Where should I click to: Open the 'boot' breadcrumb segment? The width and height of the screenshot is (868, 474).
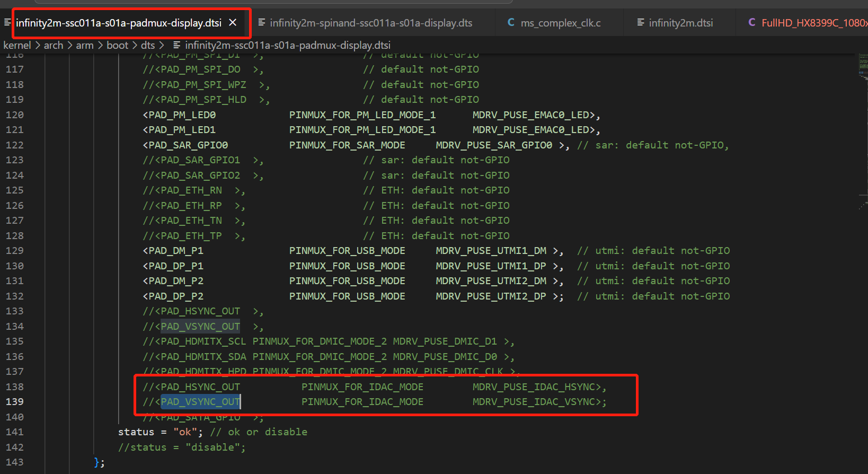[118, 45]
